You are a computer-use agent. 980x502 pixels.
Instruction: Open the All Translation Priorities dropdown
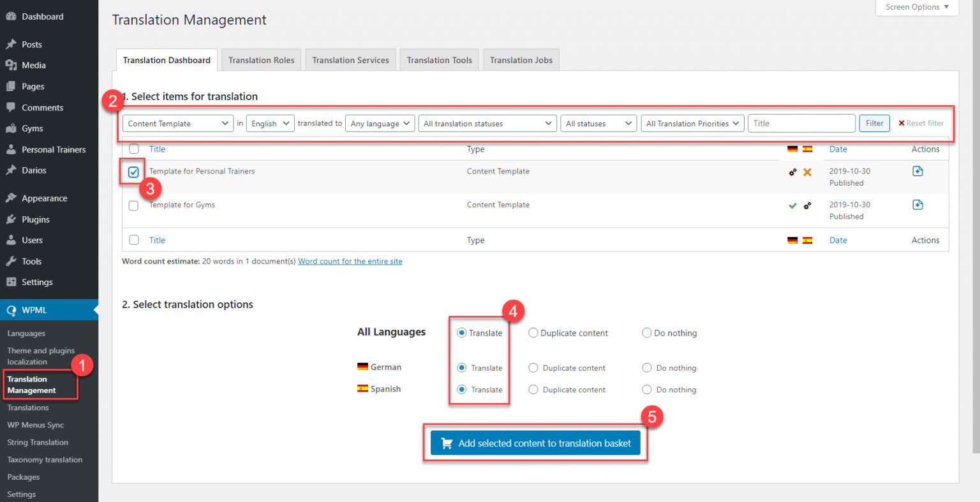pyautogui.click(x=692, y=123)
